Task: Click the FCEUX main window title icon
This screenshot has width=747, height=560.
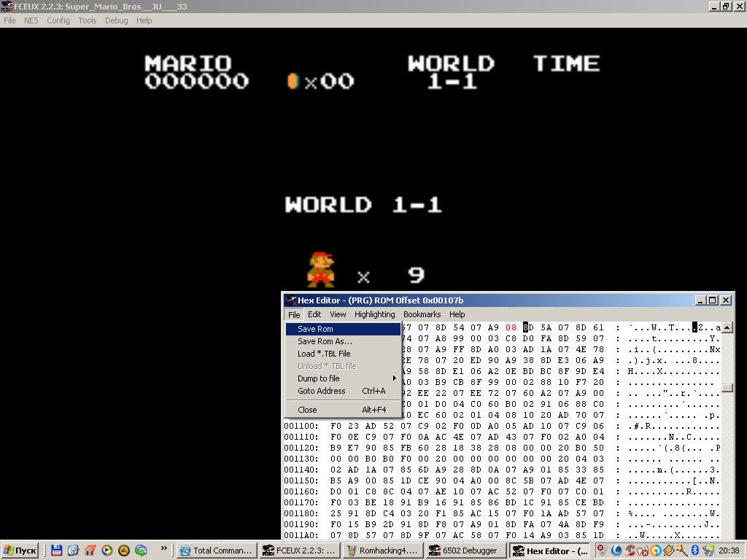Action: 7,7
